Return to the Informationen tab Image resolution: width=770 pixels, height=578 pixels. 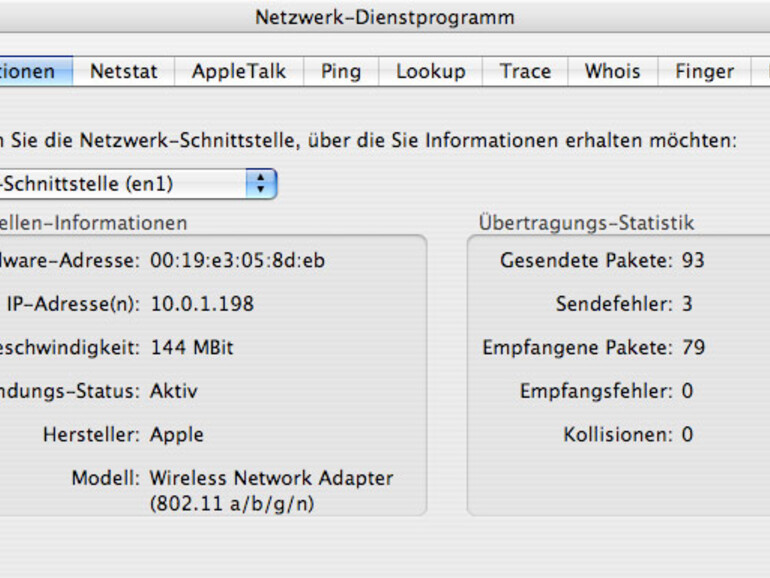[x=30, y=71]
